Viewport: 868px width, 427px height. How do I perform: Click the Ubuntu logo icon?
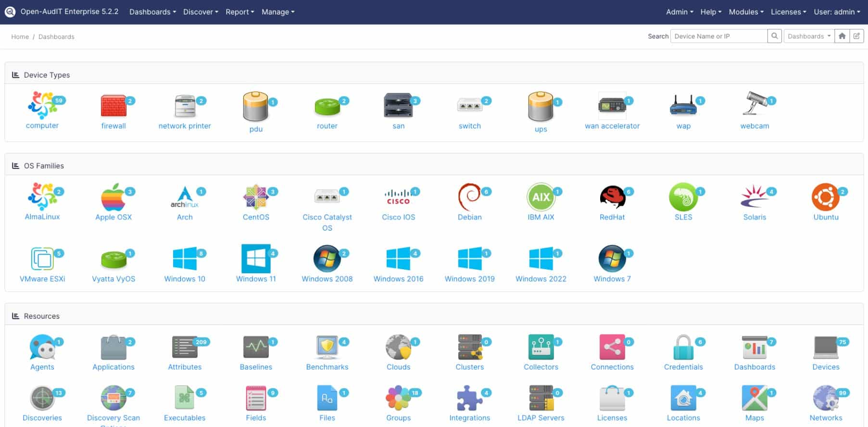tap(826, 197)
